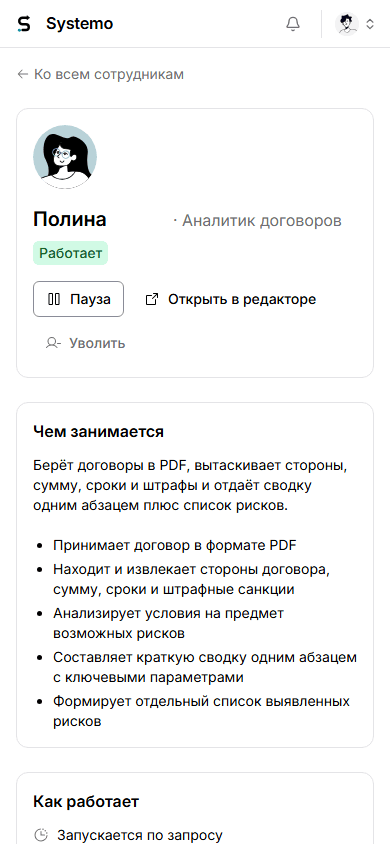Open the user avatar menu
The image size is (390, 844).
coord(347,24)
